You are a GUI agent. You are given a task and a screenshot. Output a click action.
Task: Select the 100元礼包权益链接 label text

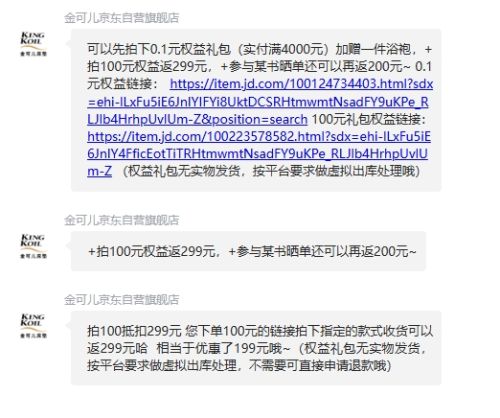click(x=368, y=119)
